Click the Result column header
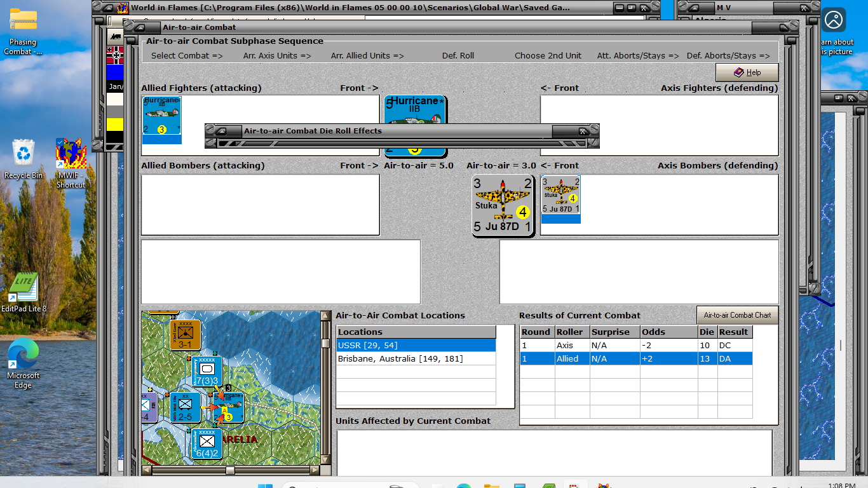Screen dimensions: 868x488 click(735, 332)
